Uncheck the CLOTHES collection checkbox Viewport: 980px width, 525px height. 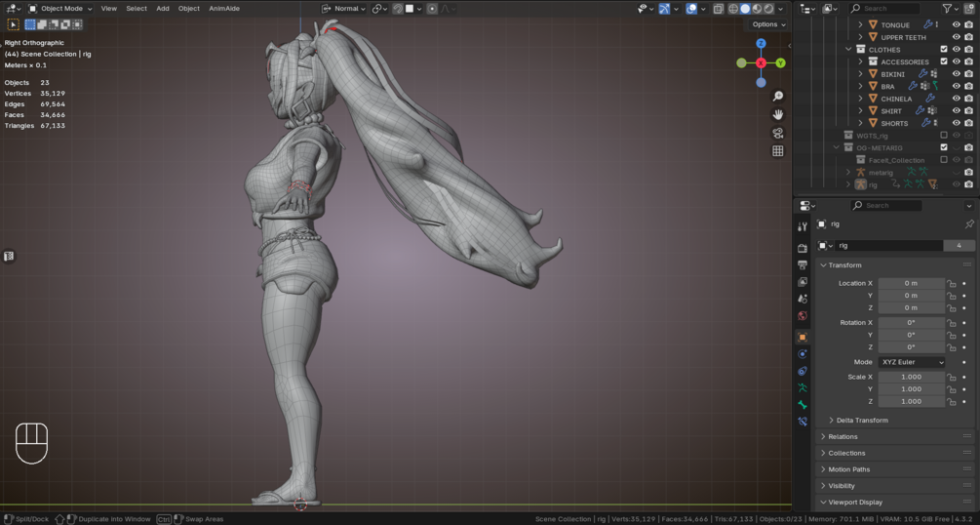point(944,49)
